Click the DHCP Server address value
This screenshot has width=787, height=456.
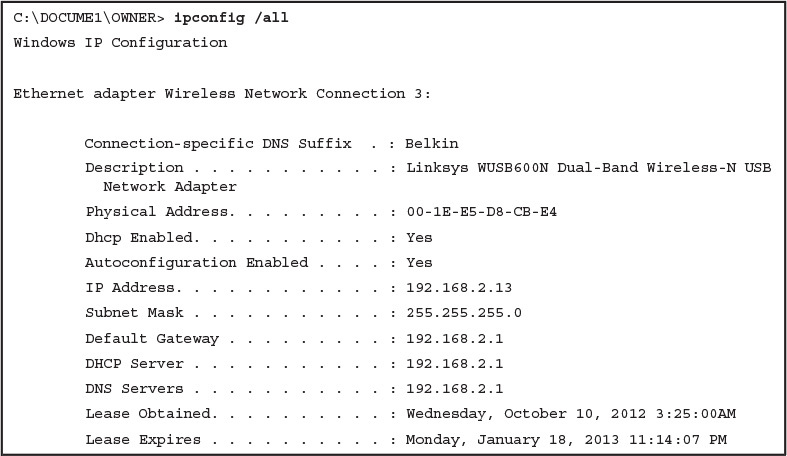coord(454,363)
